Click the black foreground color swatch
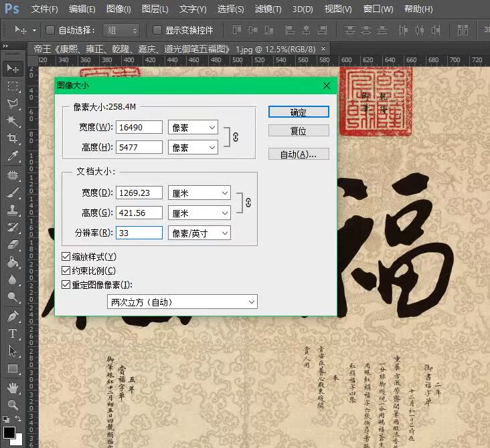 (8, 431)
